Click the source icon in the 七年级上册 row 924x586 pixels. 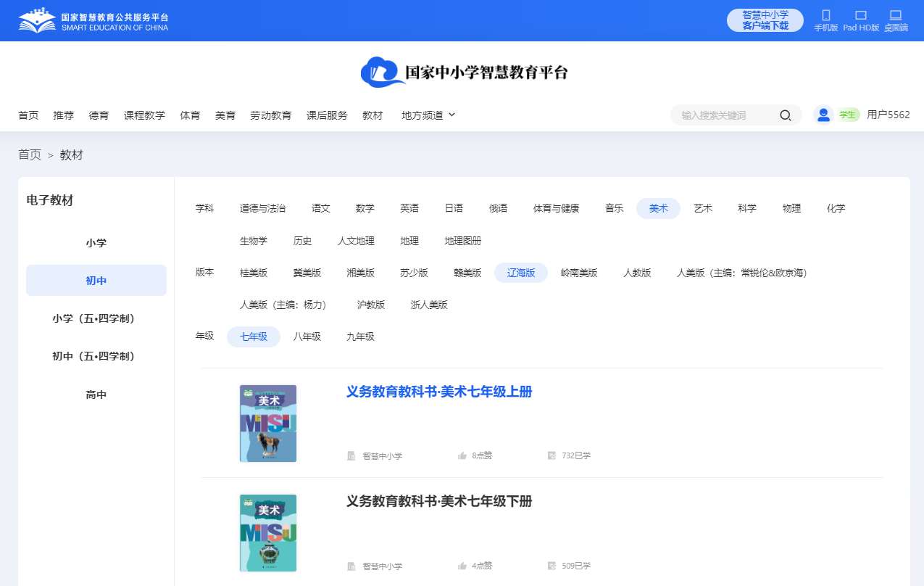[351, 456]
